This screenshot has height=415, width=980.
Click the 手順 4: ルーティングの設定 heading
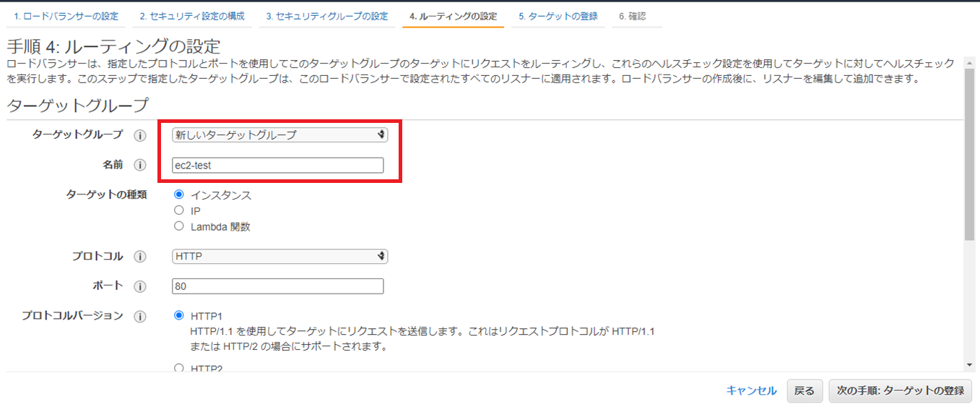(113, 46)
